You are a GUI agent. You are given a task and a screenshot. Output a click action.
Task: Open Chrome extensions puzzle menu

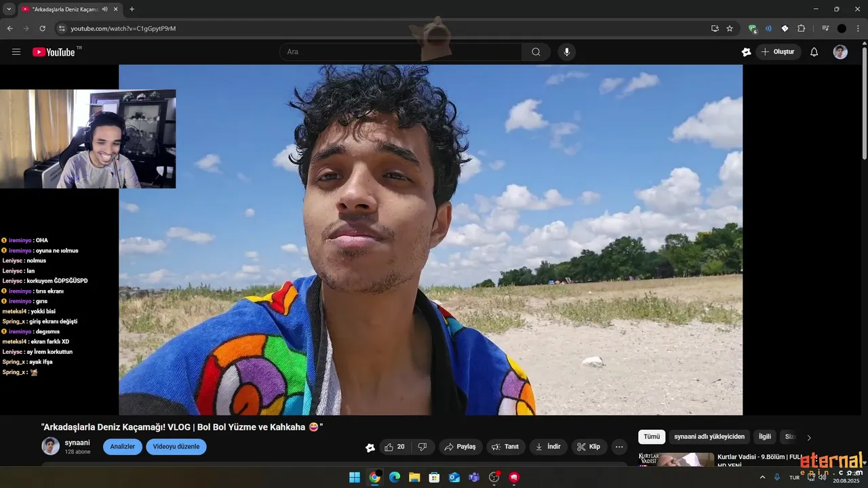pos(801,28)
